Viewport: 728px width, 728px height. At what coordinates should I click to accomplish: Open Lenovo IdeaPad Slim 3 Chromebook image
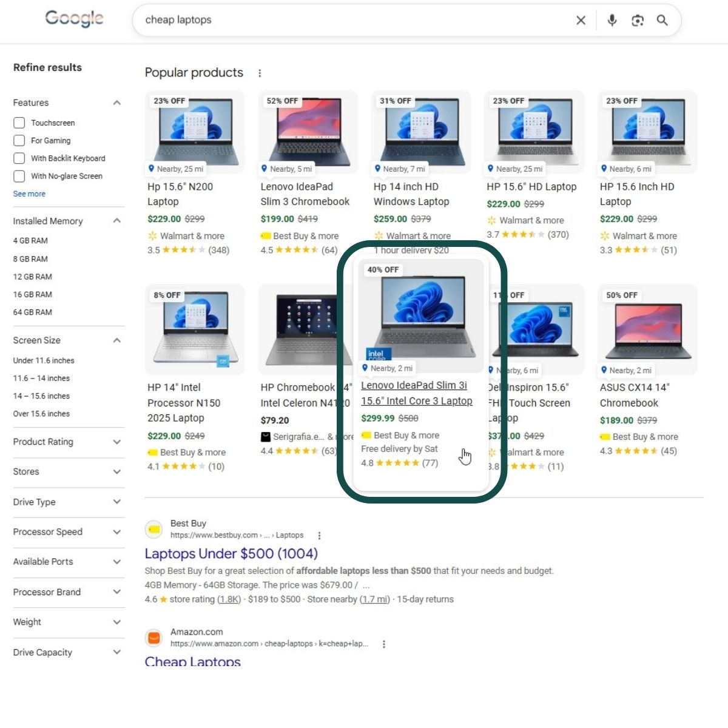click(308, 132)
